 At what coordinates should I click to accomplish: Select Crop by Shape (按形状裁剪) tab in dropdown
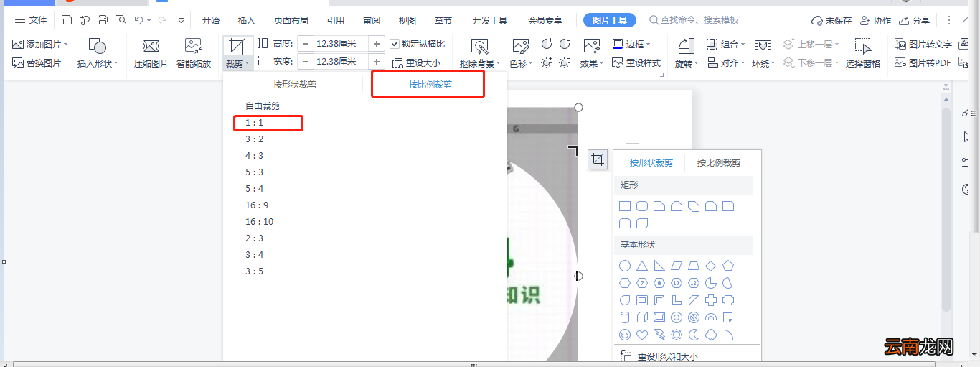[x=294, y=85]
